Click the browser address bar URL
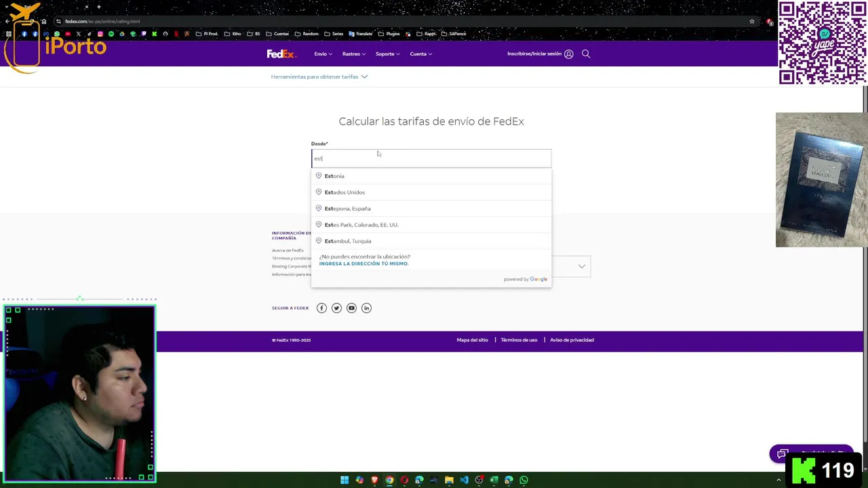This screenshot has width=868, height=488. [x=102, y=22]
